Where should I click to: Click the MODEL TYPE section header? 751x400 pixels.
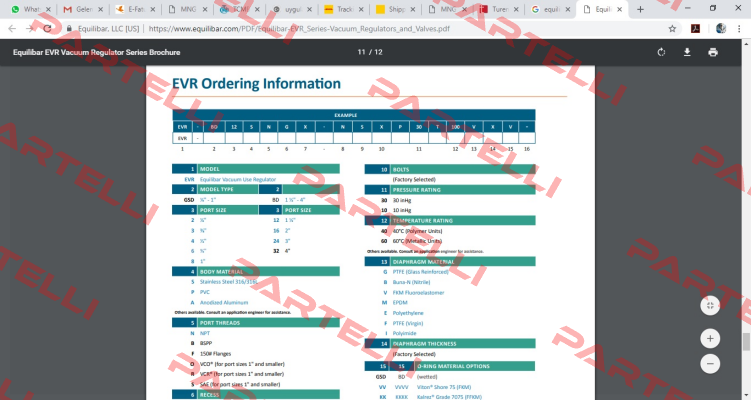(x=215, y=189)
